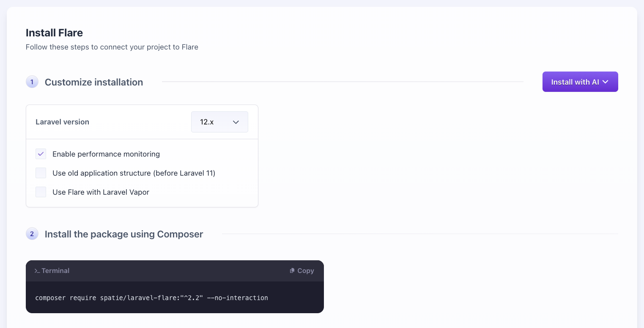The width and height of the screenshot is (644, 328).
Task: Click the clipboard icon next to Copy
Action: [x=292, y=270]
